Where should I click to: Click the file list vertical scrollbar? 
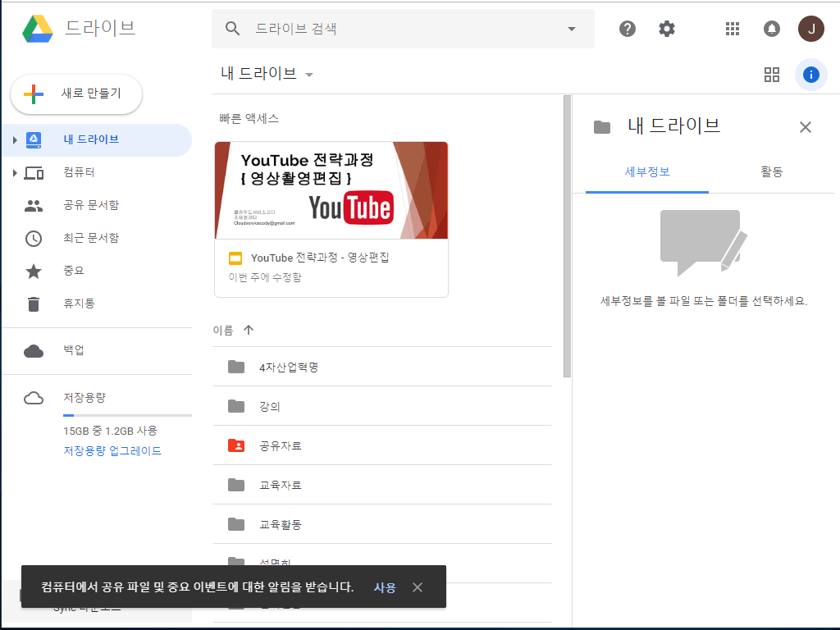click(x=567, y=236)
